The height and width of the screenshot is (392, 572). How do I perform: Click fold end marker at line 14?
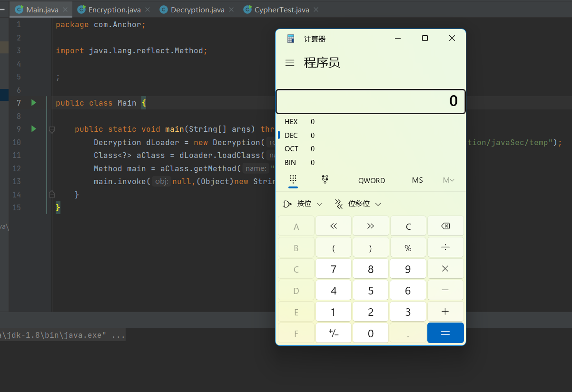pyautogui.click(x=52, y=194)
